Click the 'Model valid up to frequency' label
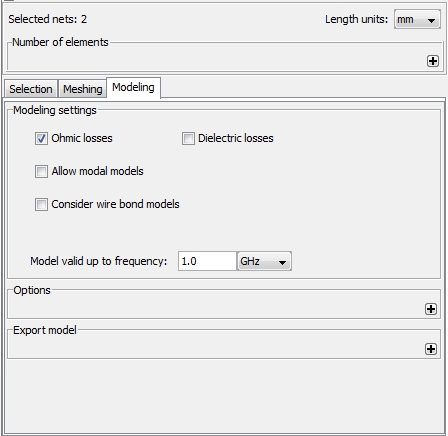Screen dimensions: 448x436 pyautogui.click(x=98, y=261)
